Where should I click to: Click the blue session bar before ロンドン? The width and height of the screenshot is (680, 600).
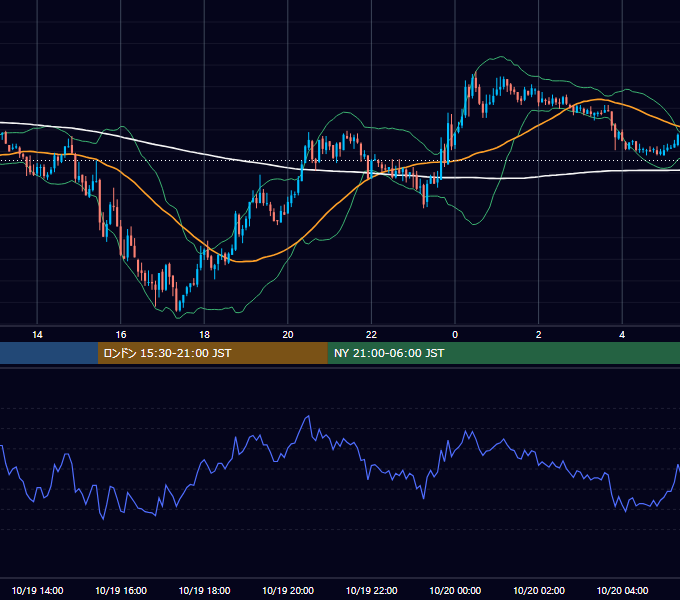pyautogui.click(x=49, y=353)
